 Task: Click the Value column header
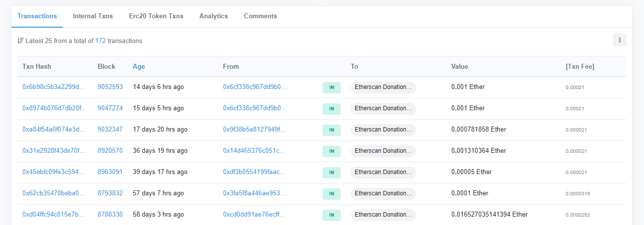click(x=459, y=67)
